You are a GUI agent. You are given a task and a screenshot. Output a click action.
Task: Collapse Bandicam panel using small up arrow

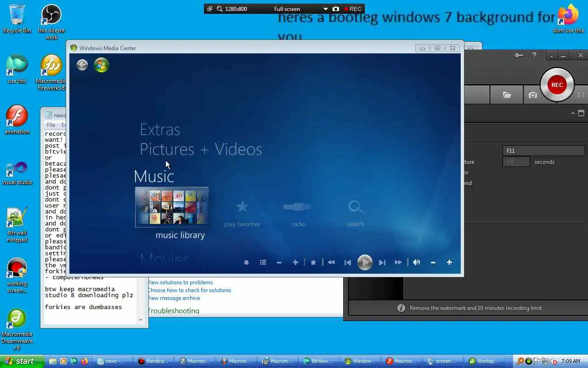pyautogui.click(x=573, y=113)
